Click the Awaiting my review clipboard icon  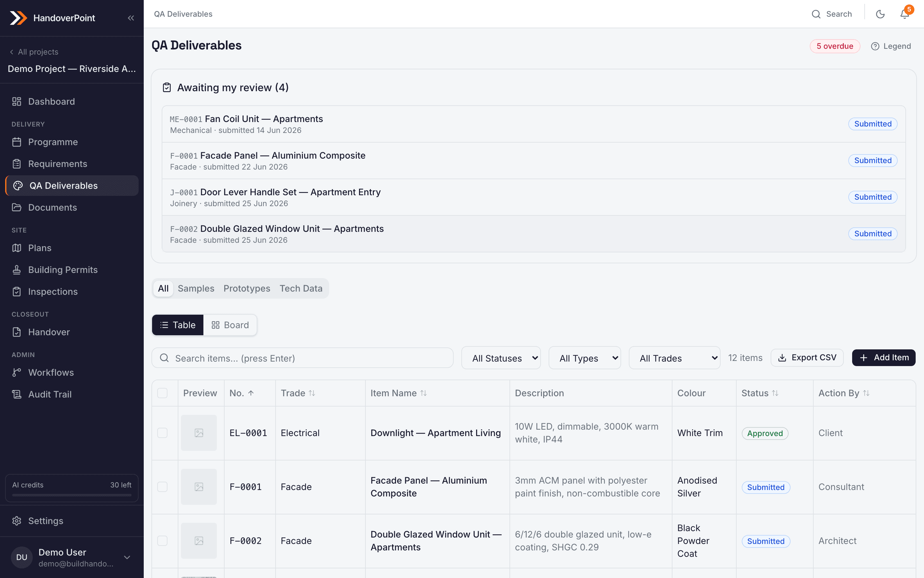pos(167,88)
